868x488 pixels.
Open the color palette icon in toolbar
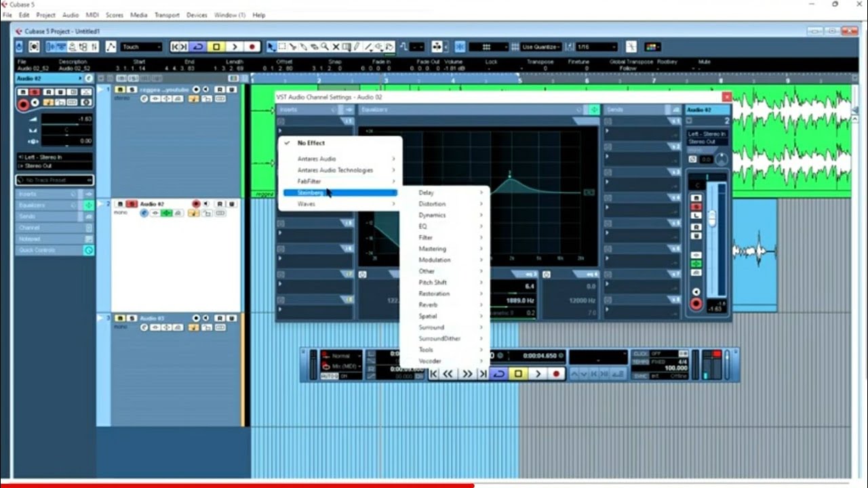[652, 47]
